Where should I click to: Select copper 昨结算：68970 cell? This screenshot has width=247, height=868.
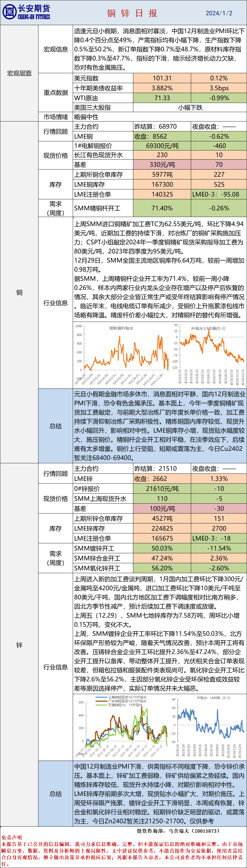pyautogui.click(x=162, y=127)
